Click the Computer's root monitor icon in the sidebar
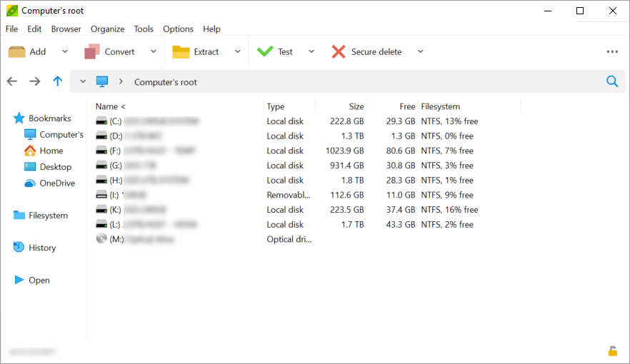This screenshot has width=630, height=364. 30,134
